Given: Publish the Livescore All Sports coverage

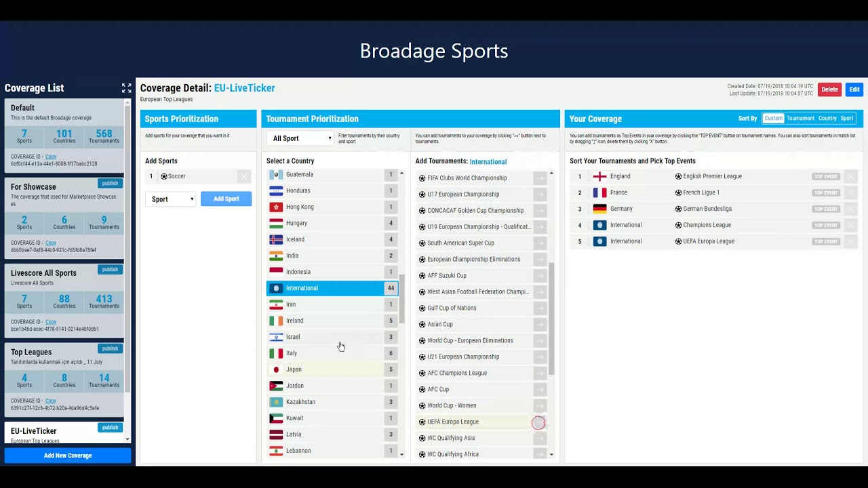Looking at the screenshot, I should (110, 269).
